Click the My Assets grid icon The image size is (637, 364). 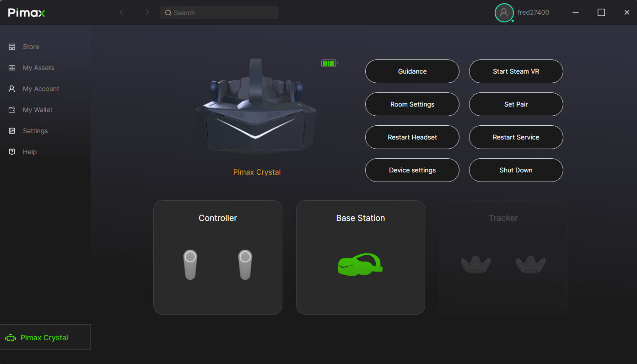pyautogui.click(x=12, y=68)
